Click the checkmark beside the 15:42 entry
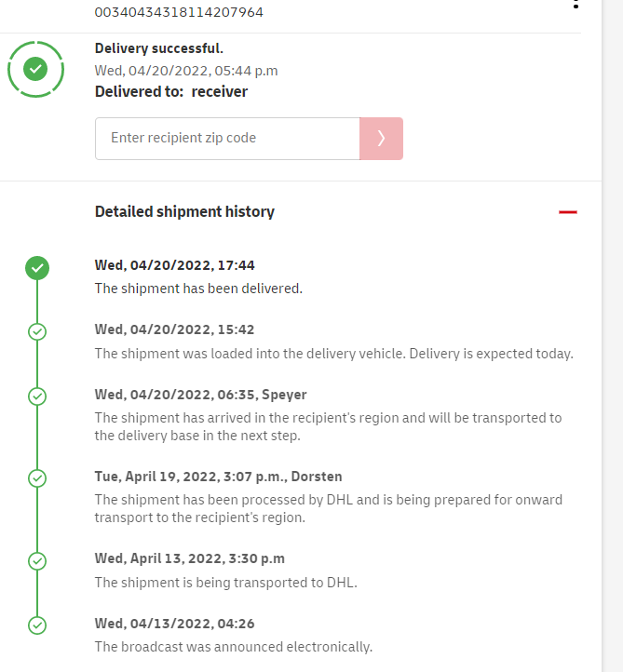The height and width of the screenshot is (672, 623). coord(37,331)
